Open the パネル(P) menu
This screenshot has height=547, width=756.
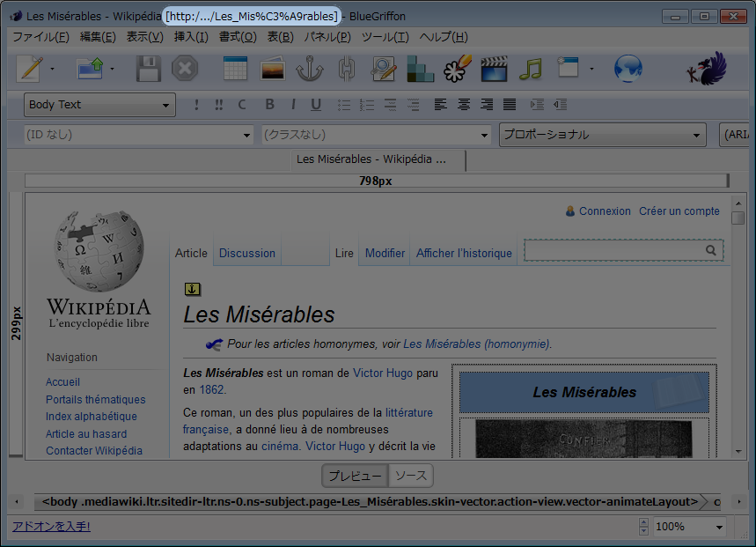click(327, 37)
